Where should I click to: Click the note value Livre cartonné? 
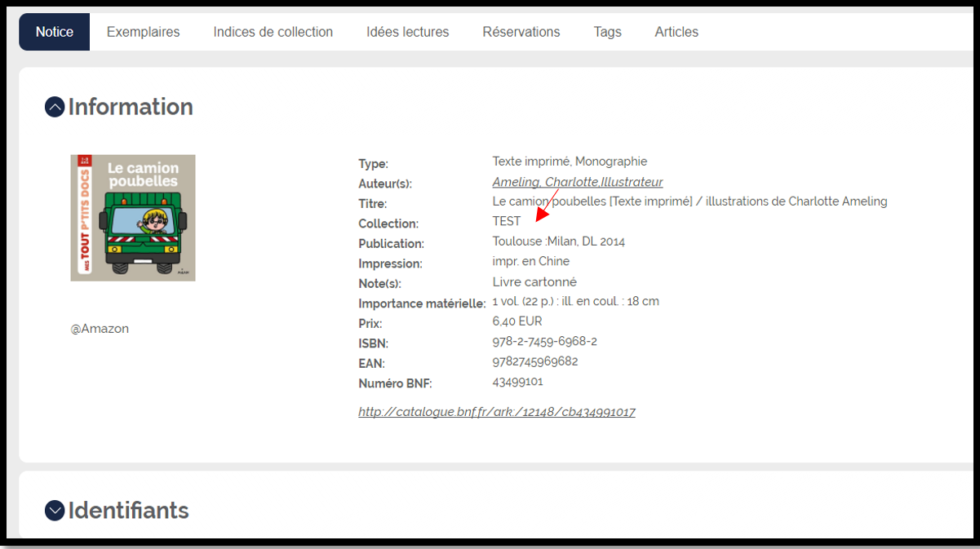534,281
